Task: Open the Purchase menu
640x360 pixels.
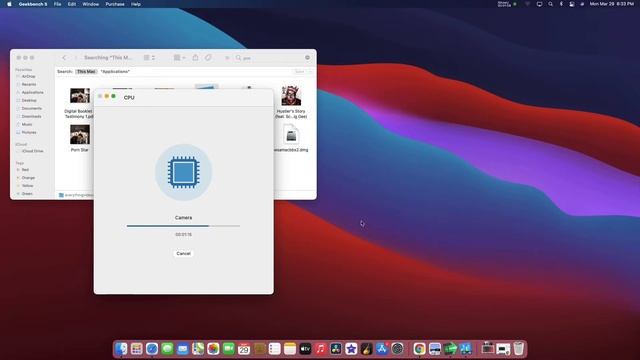Action: pos(115,4)
